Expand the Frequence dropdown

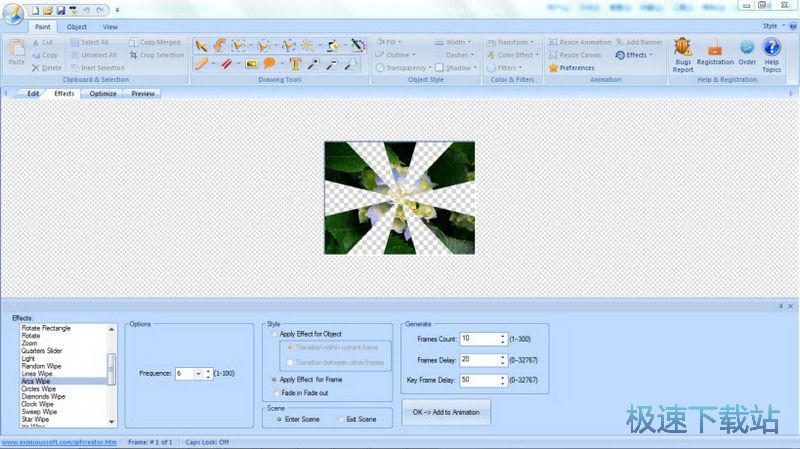pos(198,373)
